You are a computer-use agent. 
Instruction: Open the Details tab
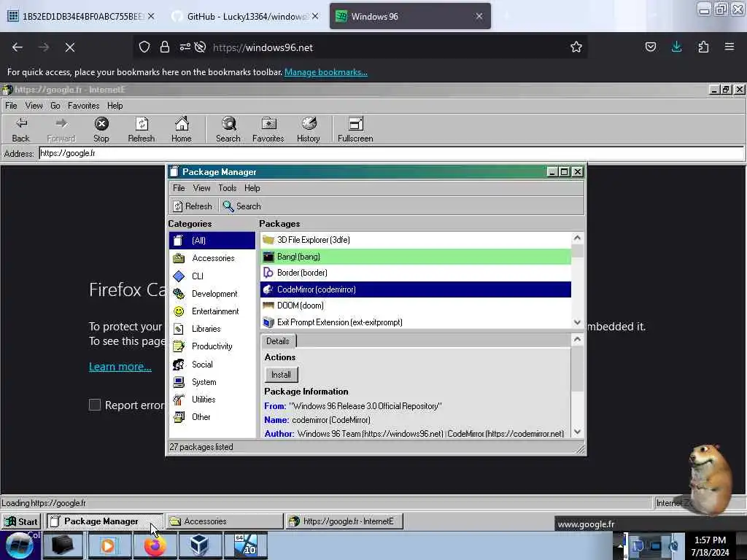tap(278, 341)
